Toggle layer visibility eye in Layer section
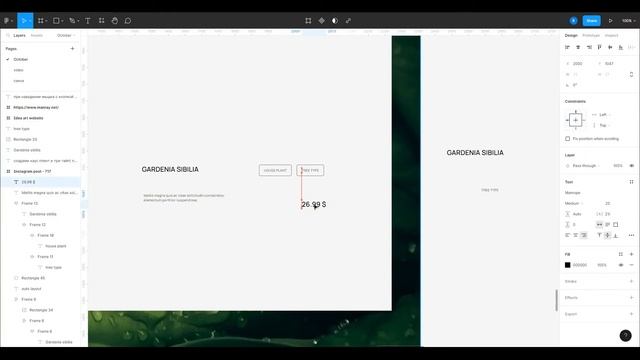640x360 pixels. [x=631, y=166]
